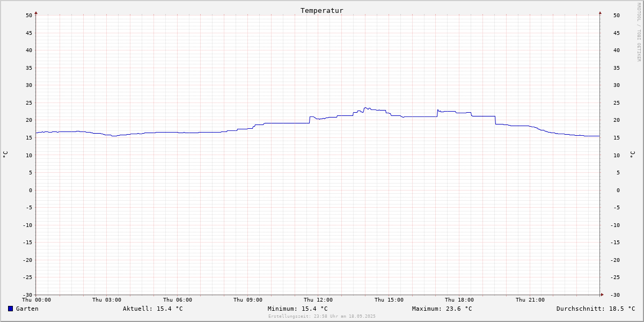Click the Aktuell 15.4 °C value
Viewport: 644px width, 322px height.
[152, 309]
